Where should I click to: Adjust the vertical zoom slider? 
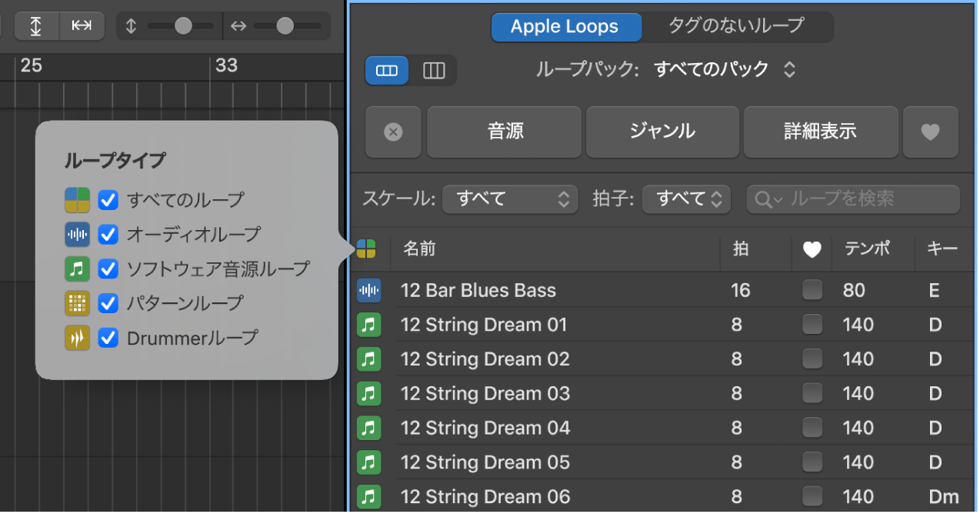point(183,26)
